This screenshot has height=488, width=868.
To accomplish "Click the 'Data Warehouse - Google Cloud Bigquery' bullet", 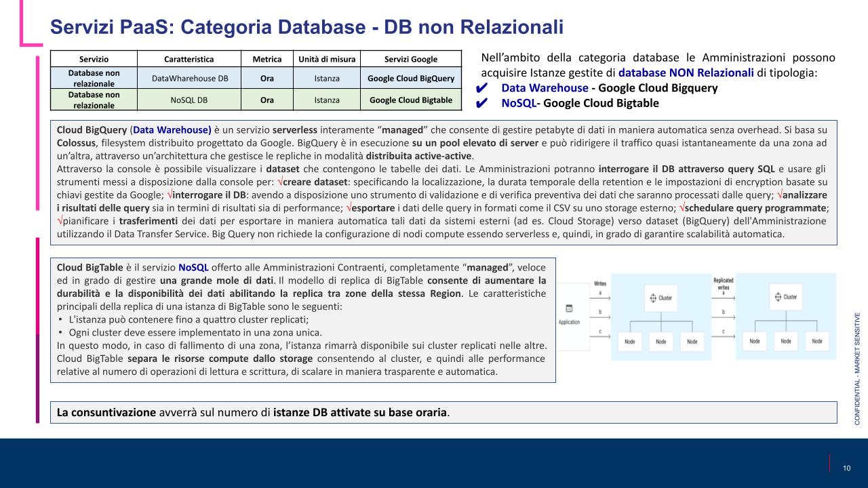I will pos(609,88).
